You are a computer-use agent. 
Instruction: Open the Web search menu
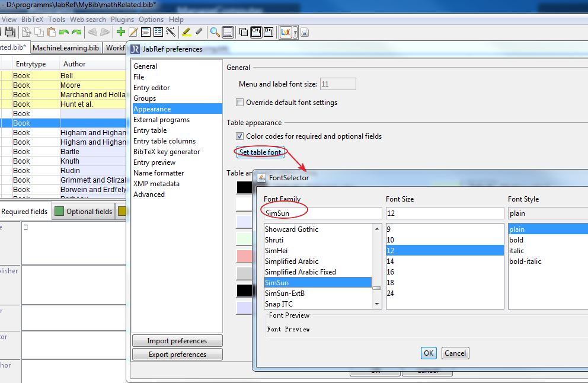(x=88, y=20)
